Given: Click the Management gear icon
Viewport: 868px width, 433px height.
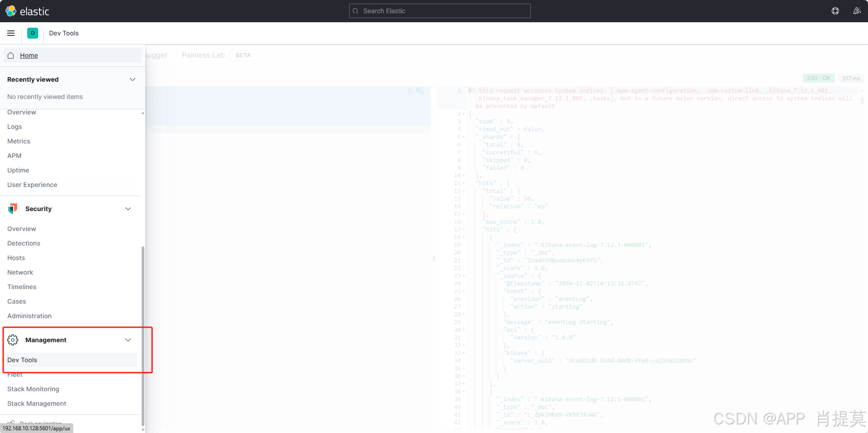Looking at the screenshot, I should (x=13, y=340).
